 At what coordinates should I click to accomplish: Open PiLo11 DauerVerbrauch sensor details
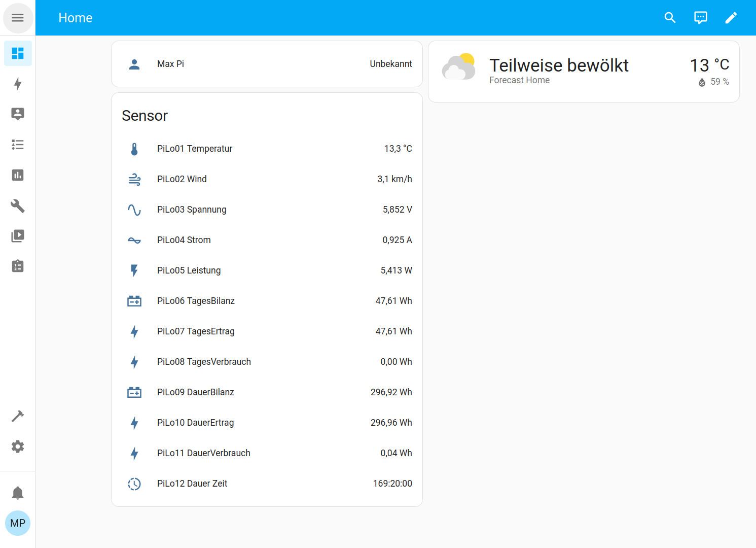pyautogui.click(x=267, y=453)
